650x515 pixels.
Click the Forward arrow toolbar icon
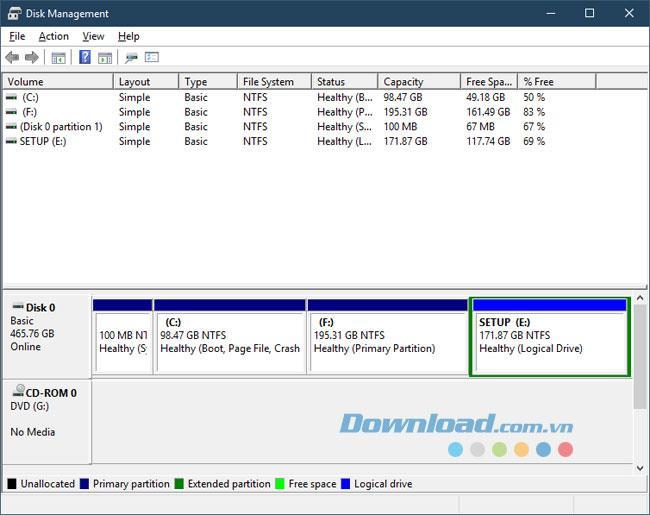[32, 57]
